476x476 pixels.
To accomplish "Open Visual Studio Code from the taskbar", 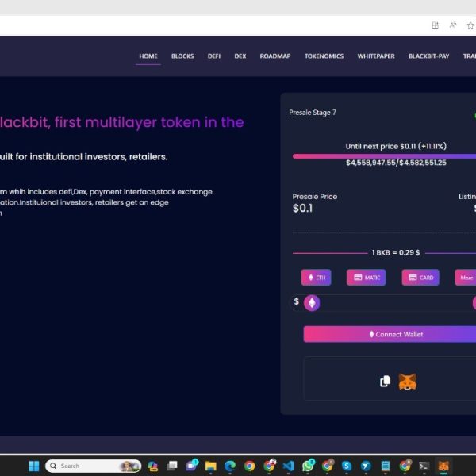I will click(x=288, y=466).
